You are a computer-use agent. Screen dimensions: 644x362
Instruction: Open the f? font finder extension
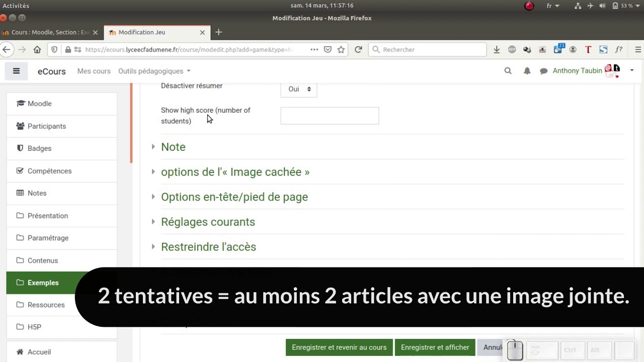tap(619, 49)
